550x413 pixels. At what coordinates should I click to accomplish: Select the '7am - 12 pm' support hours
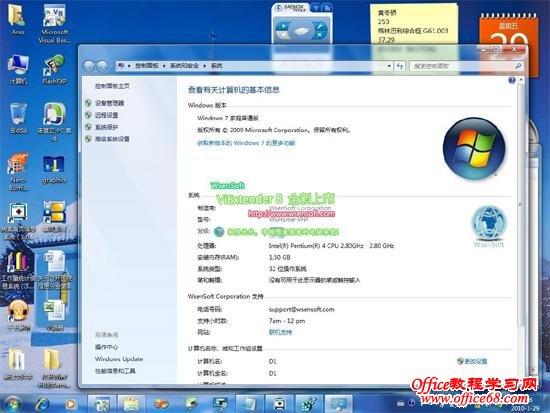(287, 321)
